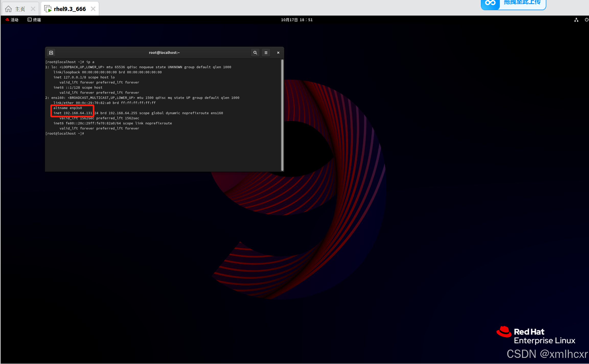Close the root@localhost terminal window
Screen dimensions: 589x364
click(278, 53)
